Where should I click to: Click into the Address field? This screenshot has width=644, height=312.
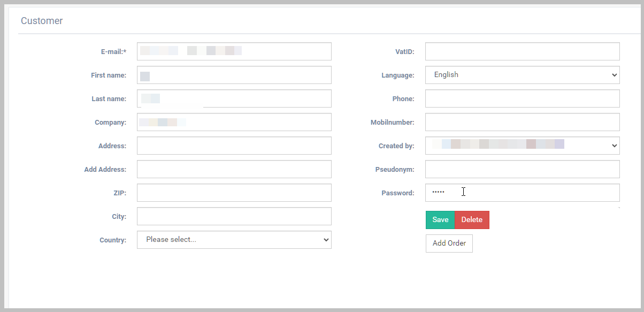[x=234, y=146]
